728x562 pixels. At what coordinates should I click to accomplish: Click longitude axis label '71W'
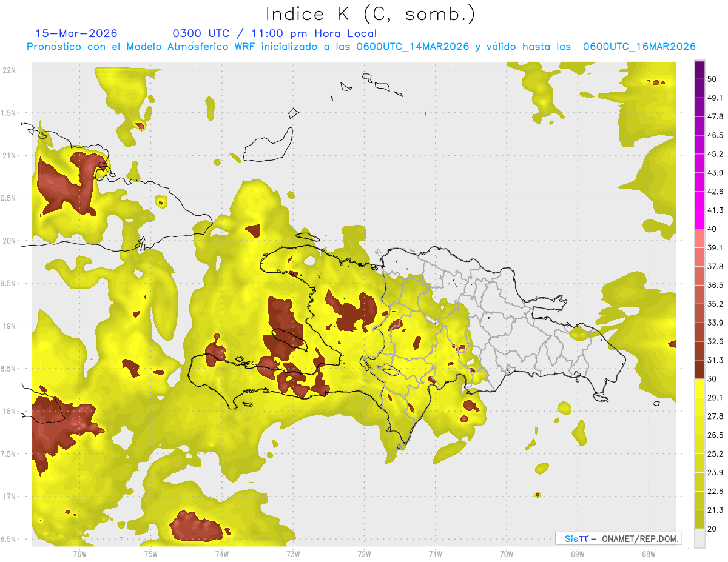(435, 554)
